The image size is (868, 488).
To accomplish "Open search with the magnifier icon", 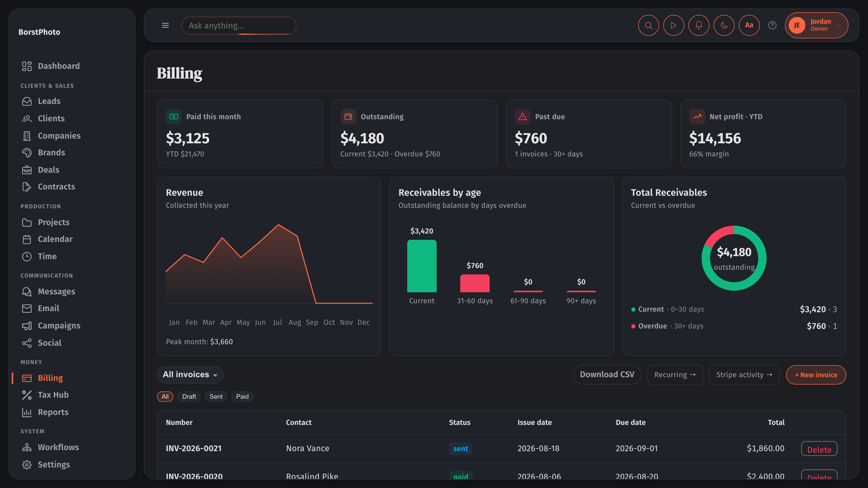I will coord(649,25).
